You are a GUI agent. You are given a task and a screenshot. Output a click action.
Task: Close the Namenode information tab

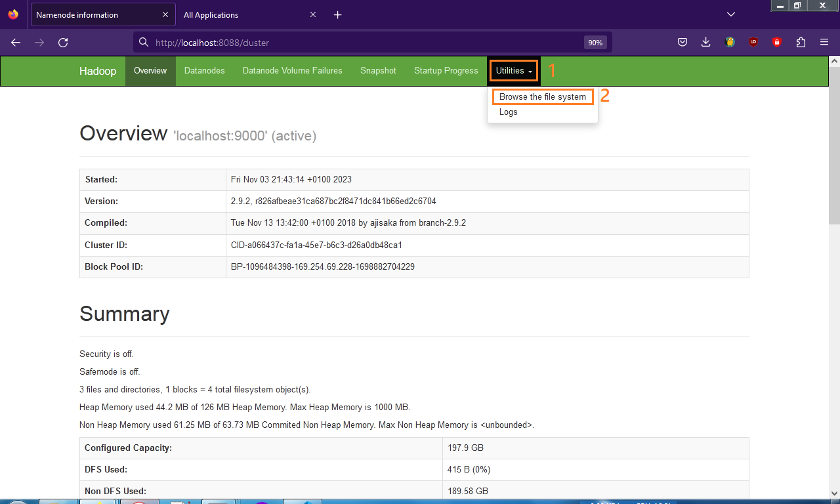pos(165,14)
